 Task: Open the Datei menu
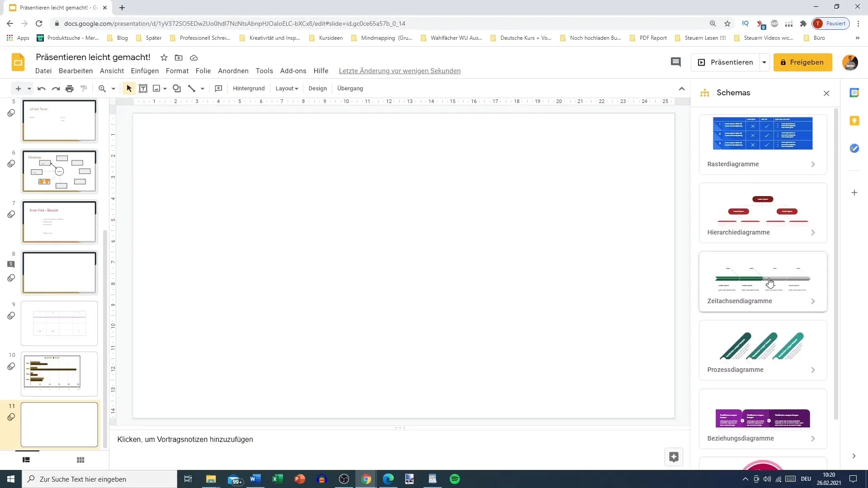(x=43, y=71)
